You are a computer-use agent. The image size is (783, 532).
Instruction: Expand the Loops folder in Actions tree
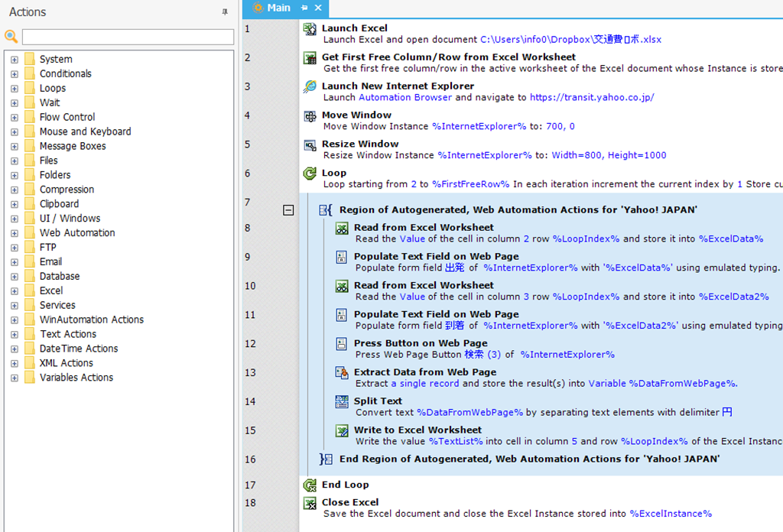tap(15, 89)
